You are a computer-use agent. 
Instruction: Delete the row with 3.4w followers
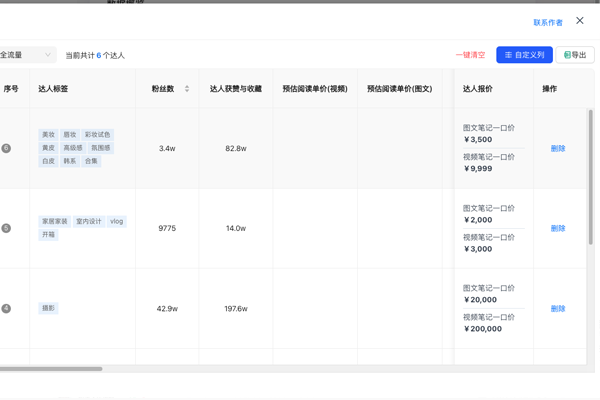click(x=558, y=148)
